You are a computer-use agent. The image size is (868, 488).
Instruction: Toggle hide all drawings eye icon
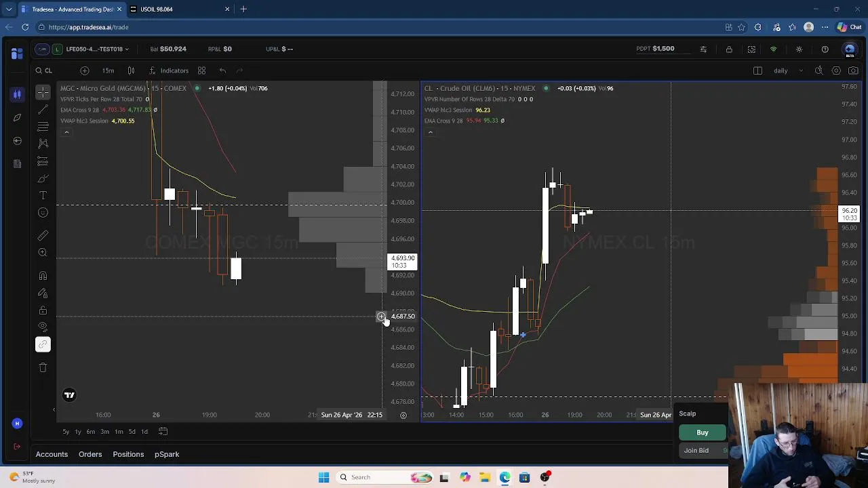(43, 327)
